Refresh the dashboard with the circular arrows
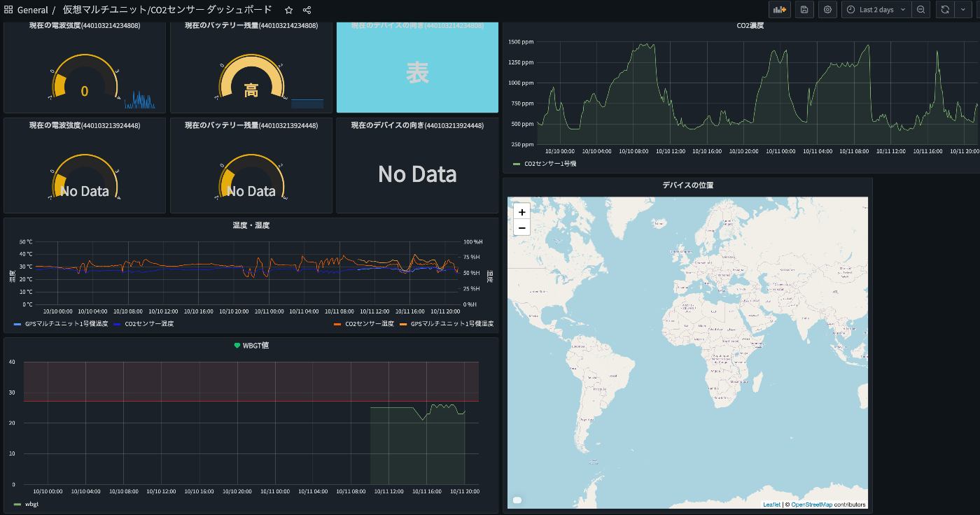The image size is (980, 515). point(945,10)
